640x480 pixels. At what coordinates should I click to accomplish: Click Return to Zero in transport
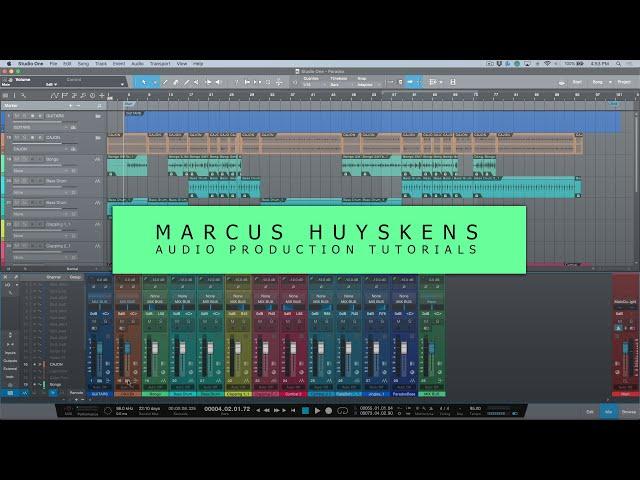[x=293, y=410]
